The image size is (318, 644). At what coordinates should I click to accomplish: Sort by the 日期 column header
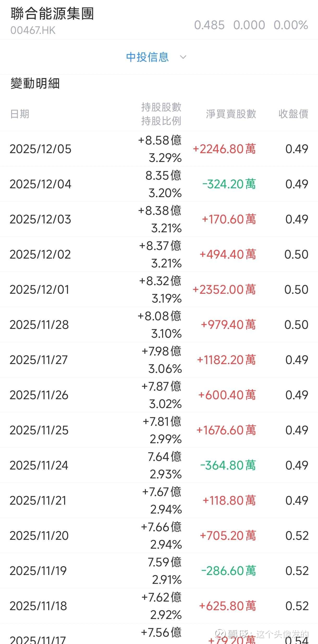[x=20, y=114]
